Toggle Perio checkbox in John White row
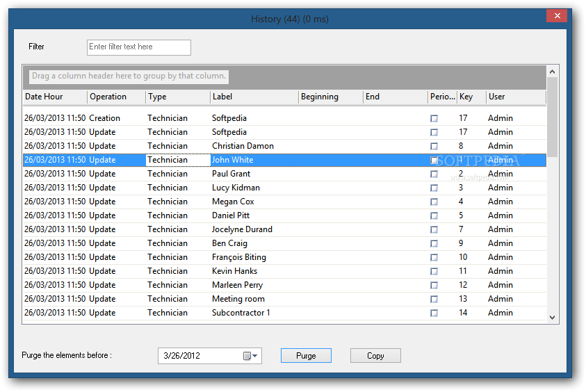586x392 pixels. (434, 161)
